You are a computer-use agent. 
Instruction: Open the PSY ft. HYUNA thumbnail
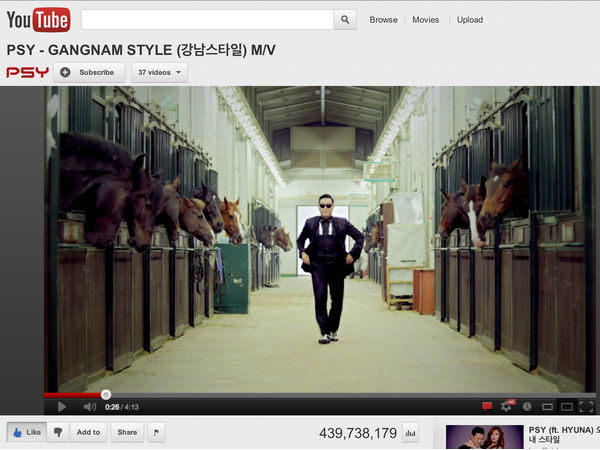[x=484, y=437]
